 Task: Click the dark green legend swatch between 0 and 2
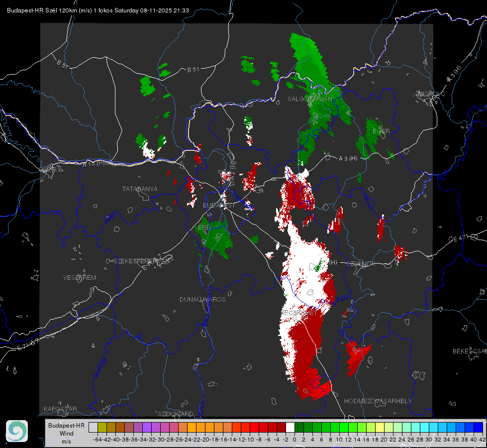[x=299, y=427]
